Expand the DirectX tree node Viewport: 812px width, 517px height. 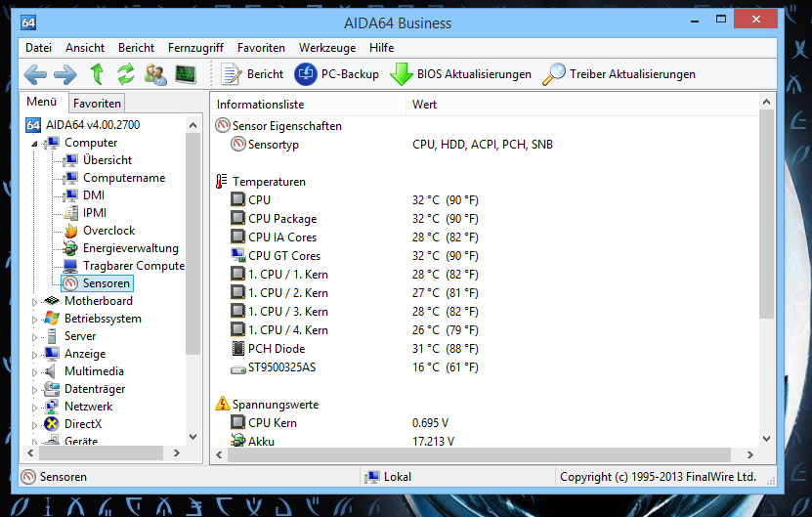coord(35,425)
